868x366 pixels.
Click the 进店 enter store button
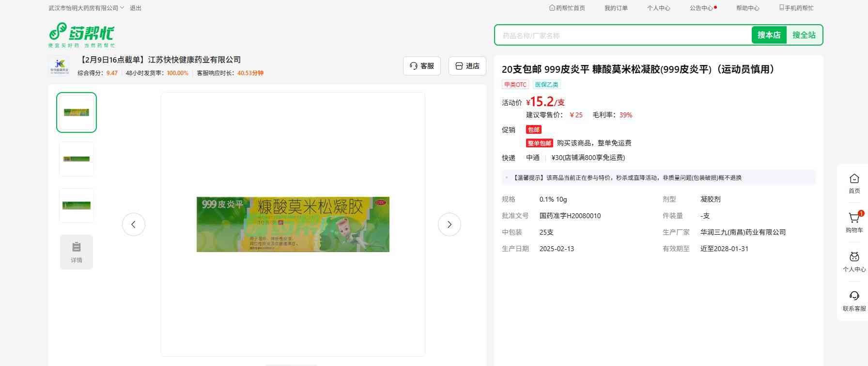467,66
